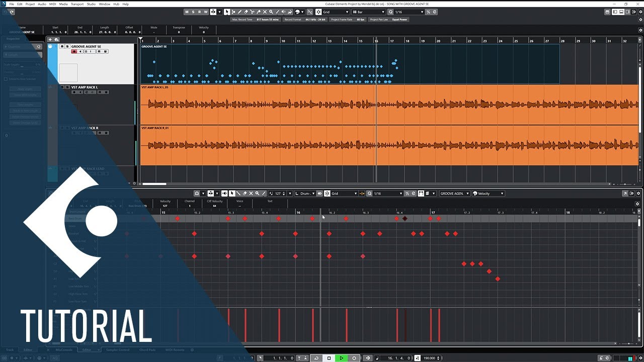This screenshot has height=362, width=644.
Task: Open the Edit menu
Action: click(19, 4)
